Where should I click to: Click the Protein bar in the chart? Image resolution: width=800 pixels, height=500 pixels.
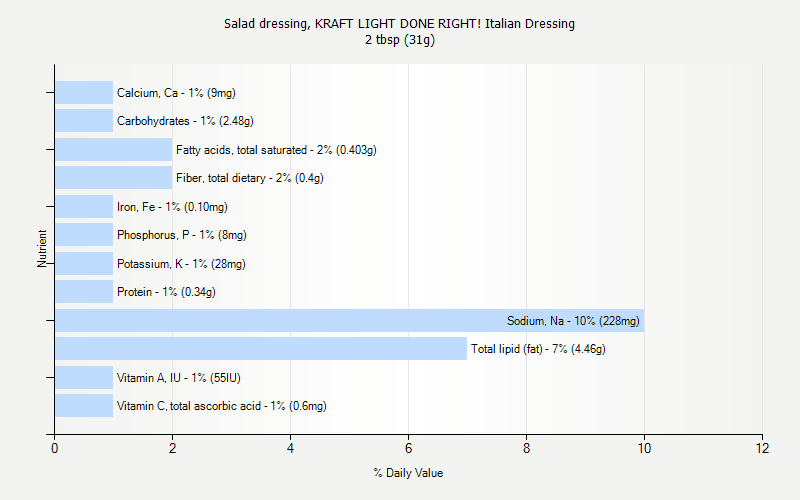[84, 291]
